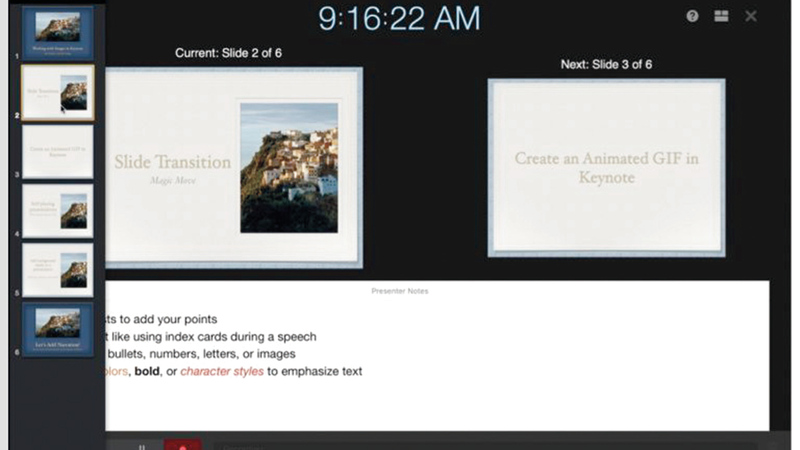This screenshot has width=800, height=450.
Task: Open the presenter display layout options icon
Action: (x=721, y=16)
